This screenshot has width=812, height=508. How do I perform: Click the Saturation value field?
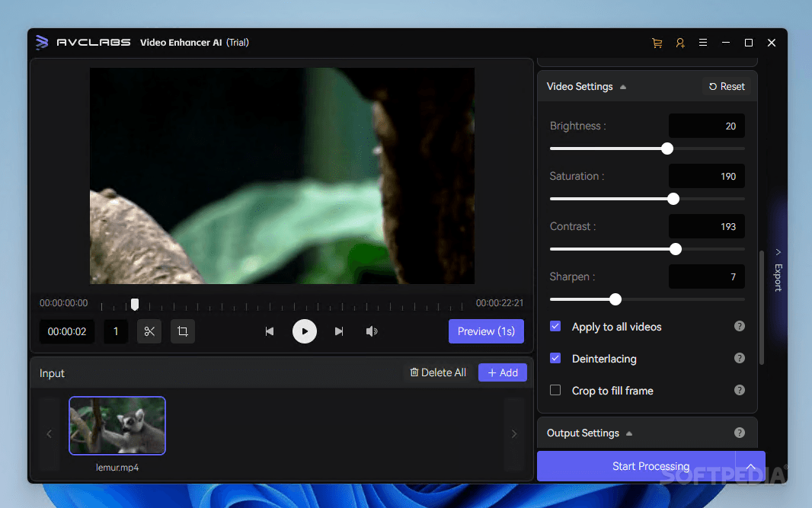click(x=707, y=176)
